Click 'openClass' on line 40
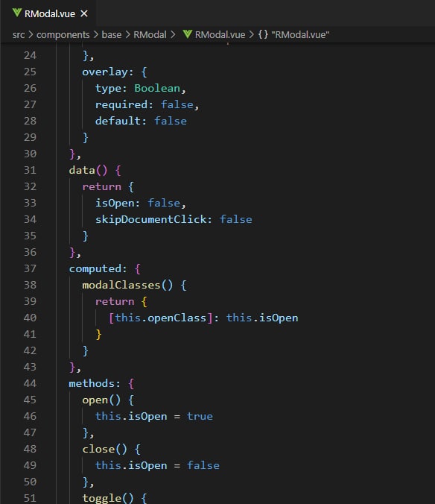 177,318
